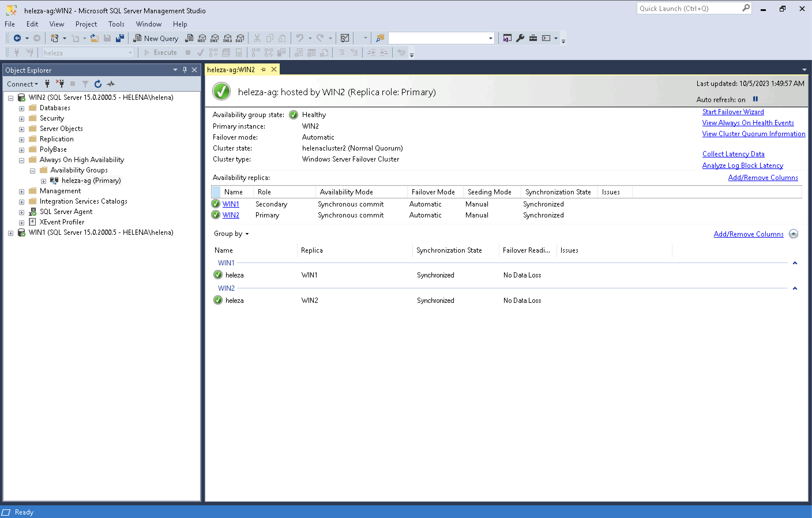Open the Tools menu
Screen dimensions: 812x518
pyautogui.click(x=116, y=24)
